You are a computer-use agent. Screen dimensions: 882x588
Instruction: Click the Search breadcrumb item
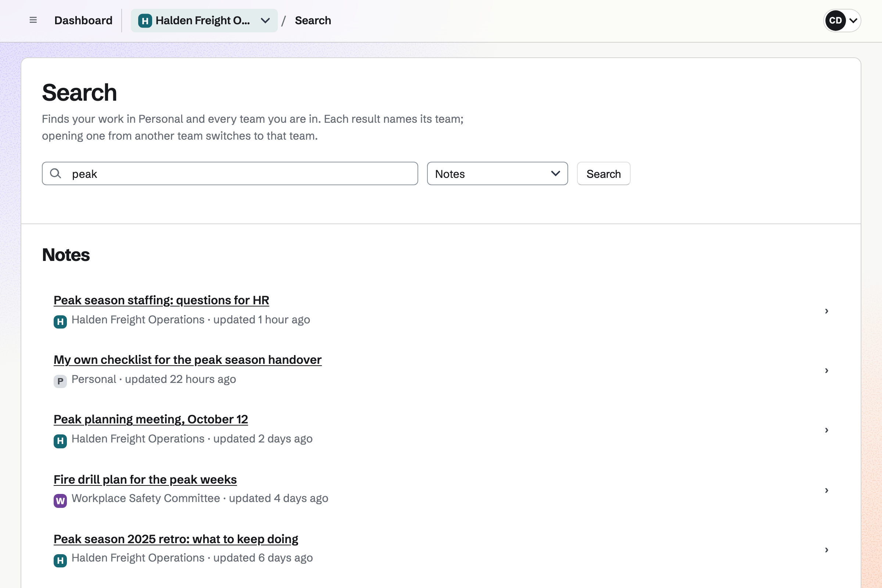pyautogui.click(x=313, y=20)
